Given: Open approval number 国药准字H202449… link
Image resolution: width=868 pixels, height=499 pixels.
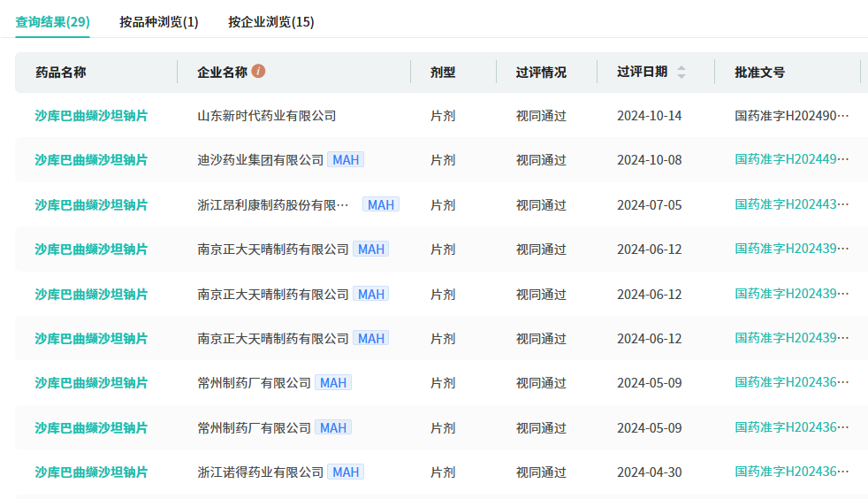Looking at the screenshot, I should coord(792,159).
